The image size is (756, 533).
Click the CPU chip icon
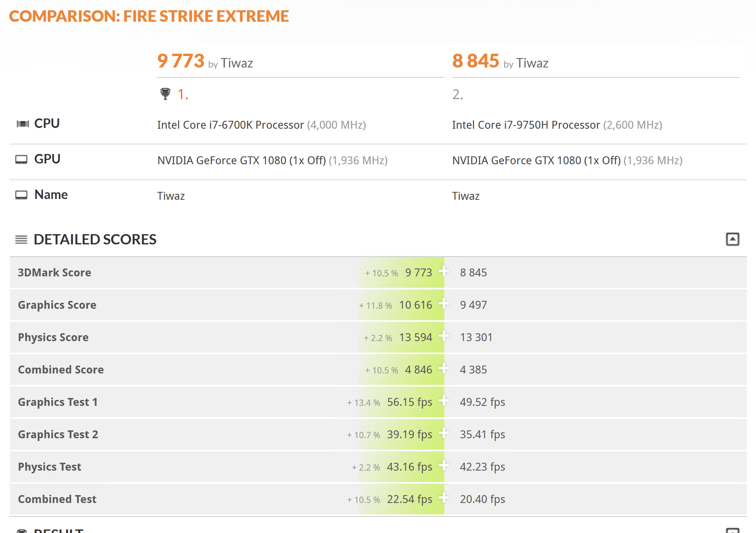click(22, 124)
